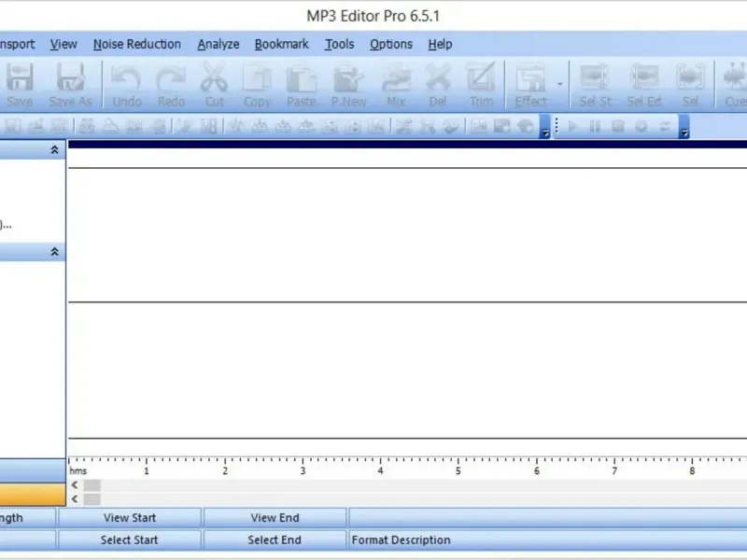Viewport: 747px width, 560px height.
Task: Cut selection with the scissors icon
Action: click(x=215, y=84)
